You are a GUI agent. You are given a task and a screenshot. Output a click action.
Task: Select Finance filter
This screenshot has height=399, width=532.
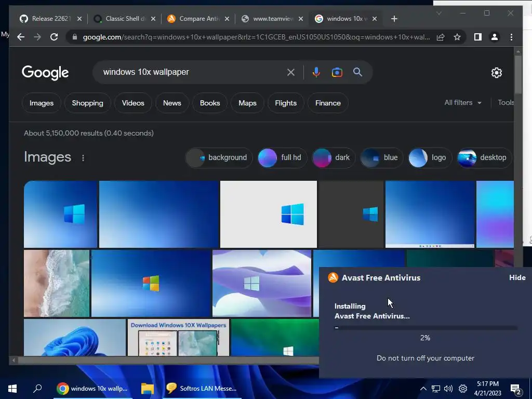(x=328, y=103)
